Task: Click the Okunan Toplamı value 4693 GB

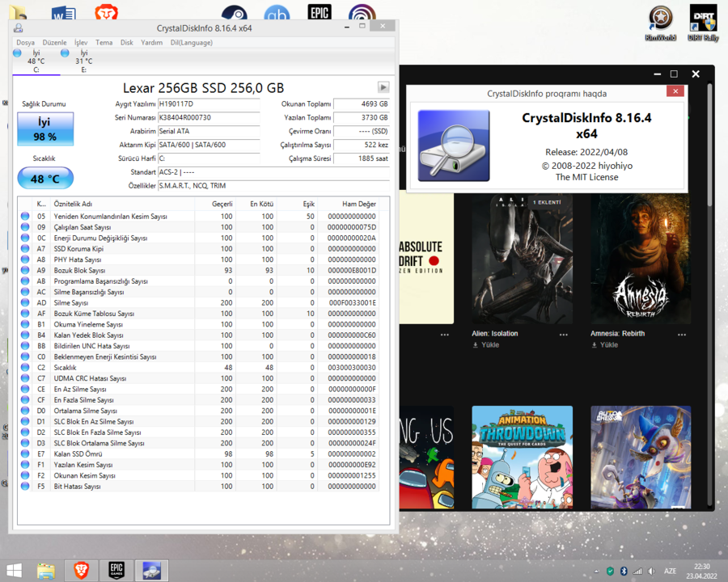Action: pyautogui.click(x=362, y=104)
